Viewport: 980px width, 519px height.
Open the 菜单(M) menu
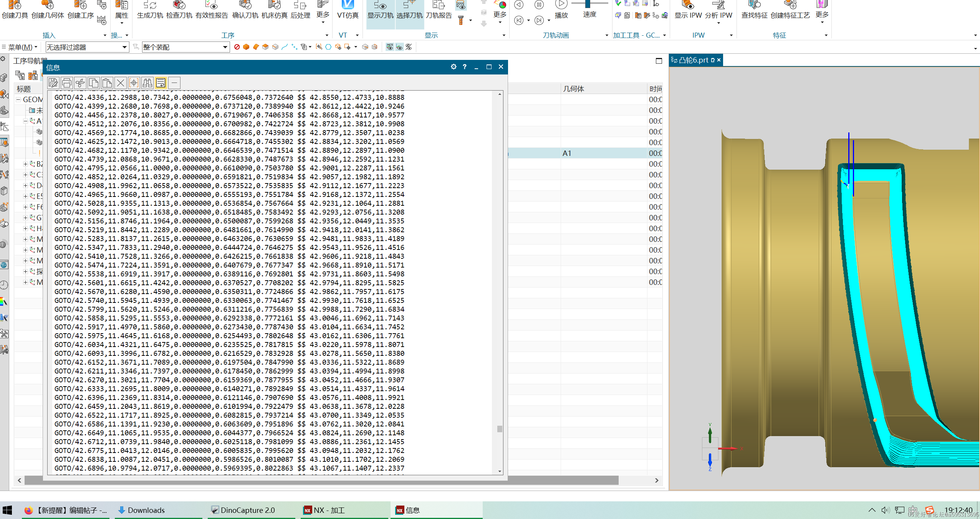(x=20, y=47)
